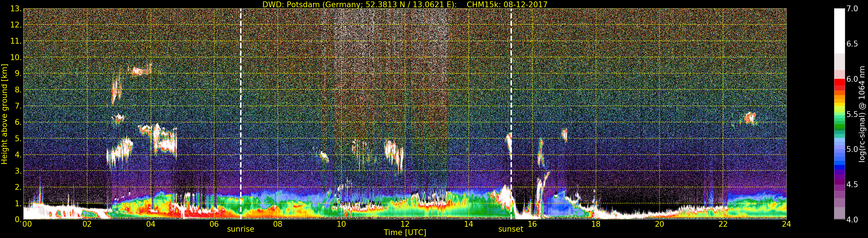Click the '0.' height tick label
Image resolution: width=868 pixels, height=238 pixels.
point(18,219)
